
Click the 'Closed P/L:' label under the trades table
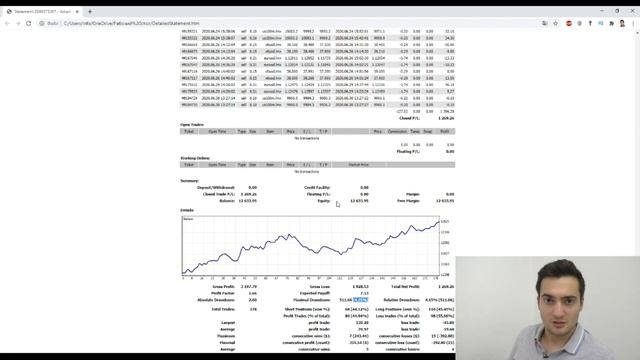(x=409, y=118)
